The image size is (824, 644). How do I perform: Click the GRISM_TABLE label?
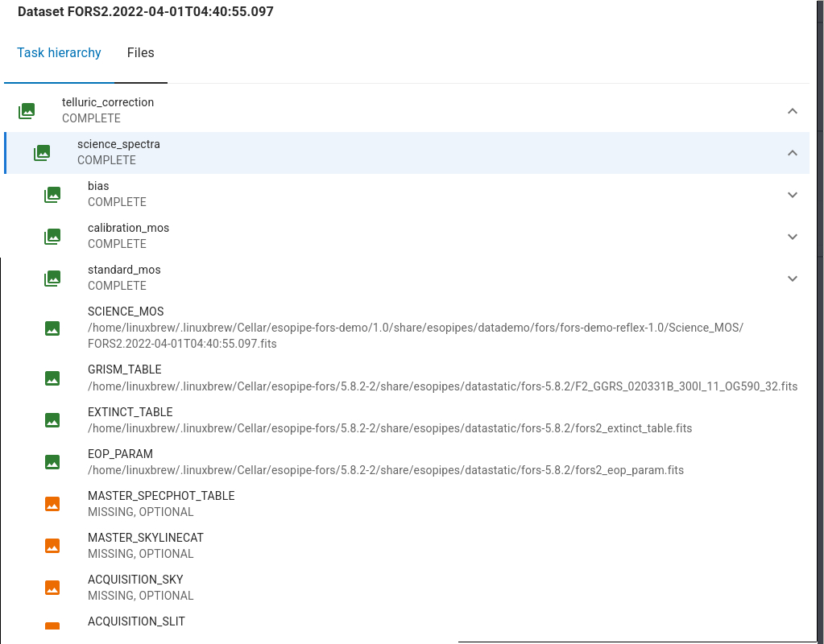(125, 369)
